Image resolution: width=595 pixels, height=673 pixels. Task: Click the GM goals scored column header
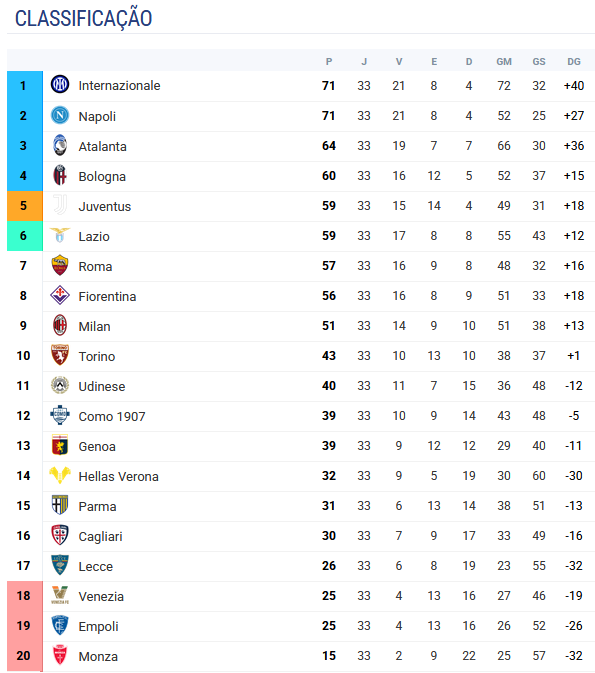(504, 61)
